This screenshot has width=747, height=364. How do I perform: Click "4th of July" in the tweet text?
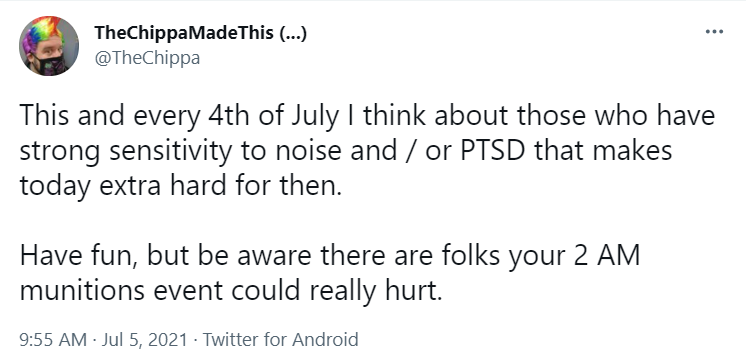273,117
